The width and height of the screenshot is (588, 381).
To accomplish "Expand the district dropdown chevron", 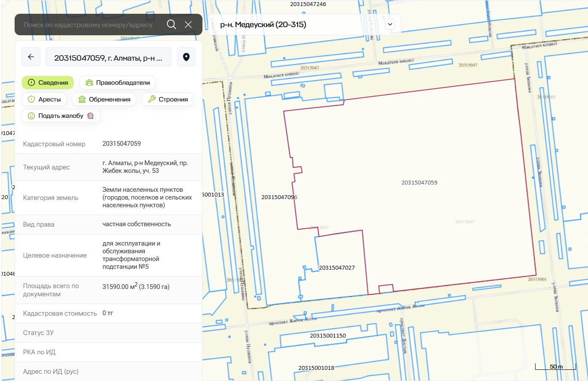I will tap(390, 25).
